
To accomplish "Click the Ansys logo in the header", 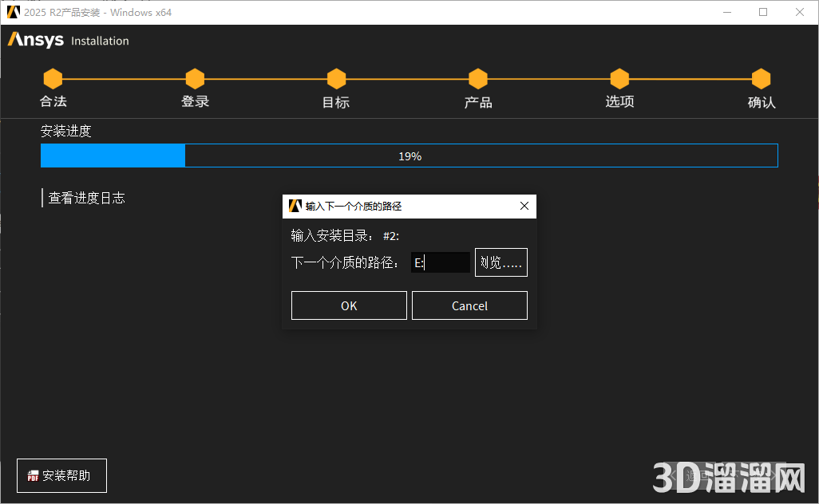I will 35,40.
